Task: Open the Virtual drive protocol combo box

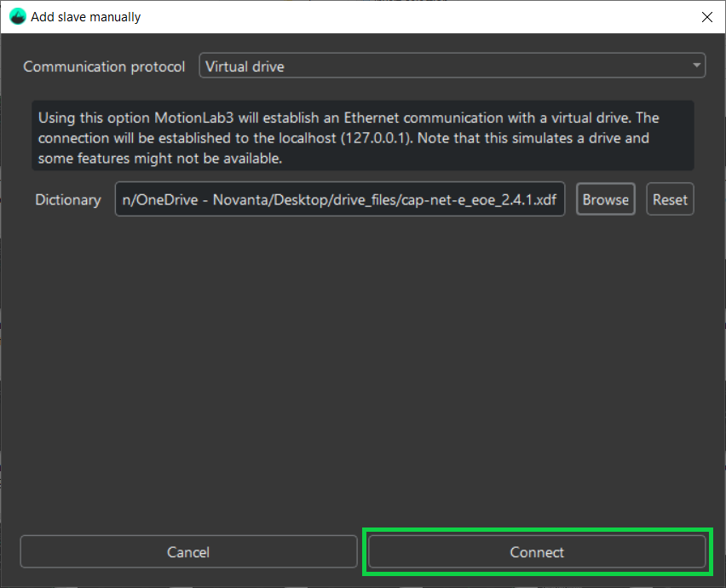Action: pos(452,66)
